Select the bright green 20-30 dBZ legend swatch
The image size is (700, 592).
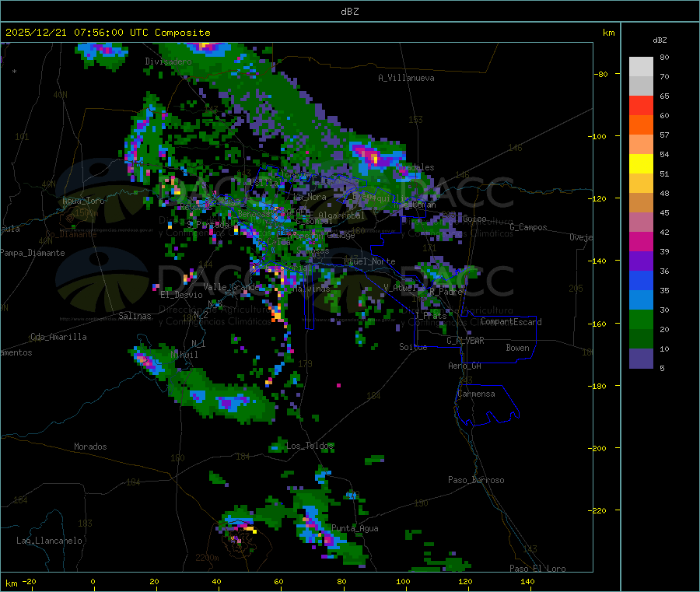[x=641, y=319]
